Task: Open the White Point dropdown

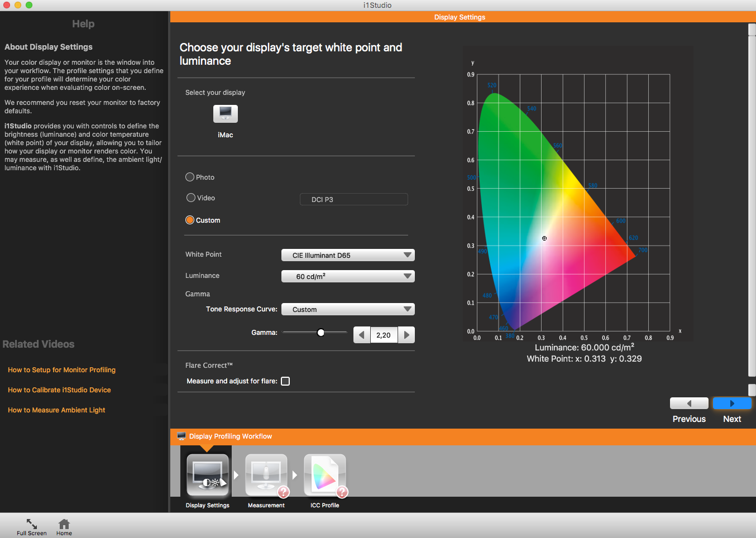Action: click(348, 255)
